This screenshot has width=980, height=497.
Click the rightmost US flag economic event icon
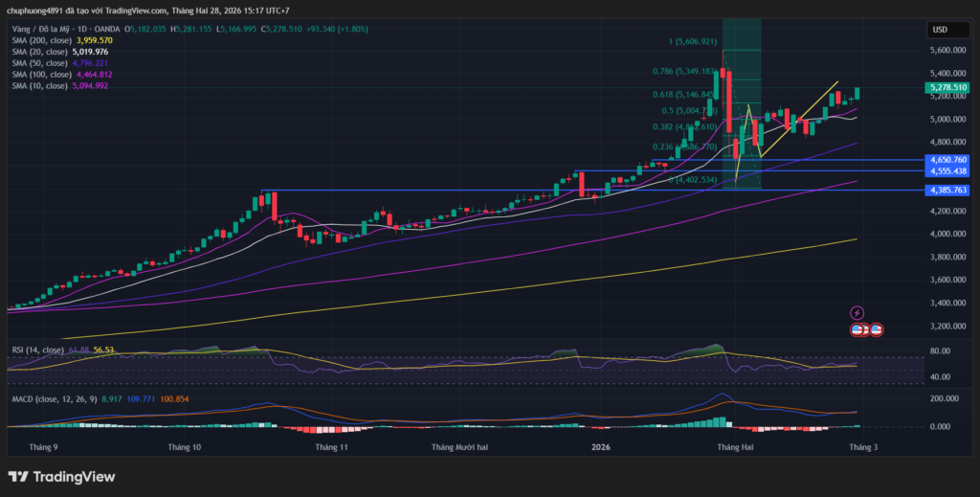pos(876,329)
